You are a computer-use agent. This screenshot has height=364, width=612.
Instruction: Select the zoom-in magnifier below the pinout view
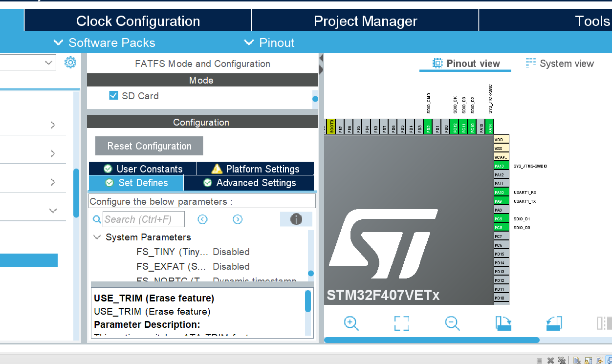(x=351, y=323)
